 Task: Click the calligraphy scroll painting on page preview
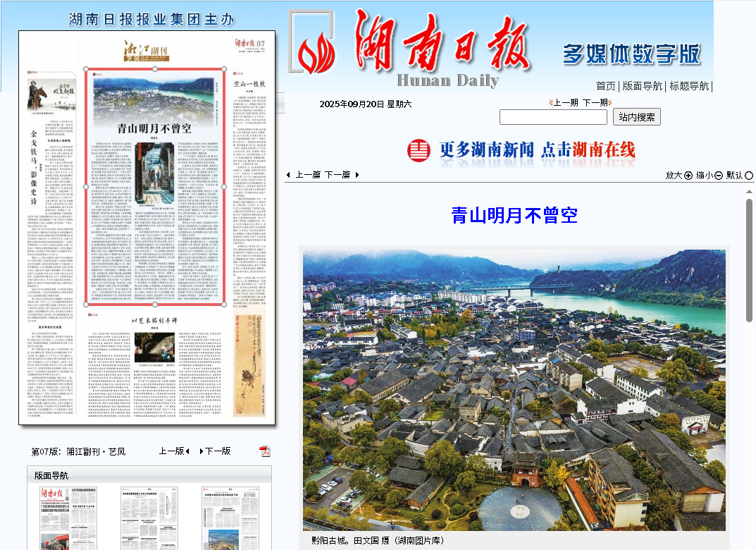click(x=249, y=365)
